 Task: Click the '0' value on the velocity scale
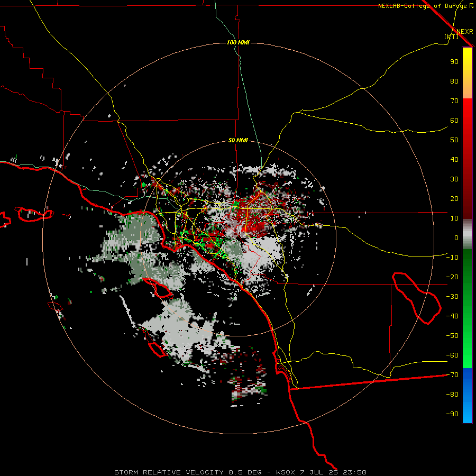(456, 238)
